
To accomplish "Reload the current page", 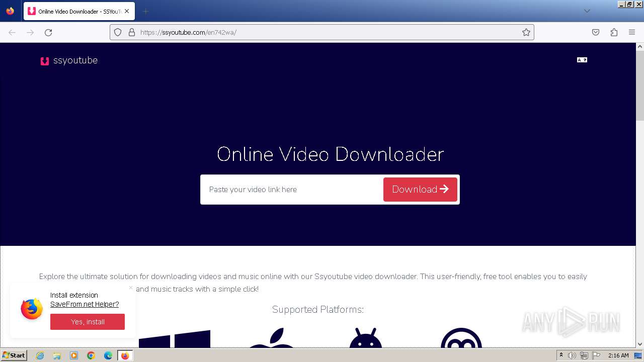I will pyautogui.click(x=48, y=32).
